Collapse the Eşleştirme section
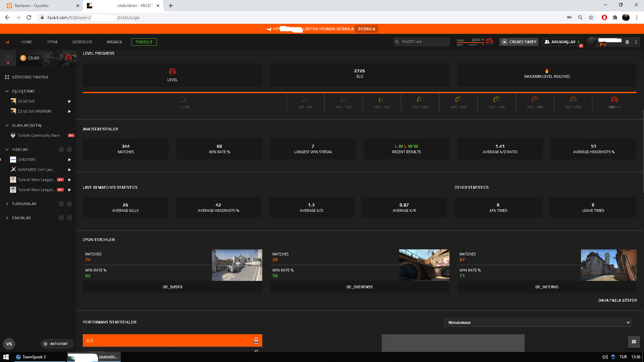 tap(7, 91)
